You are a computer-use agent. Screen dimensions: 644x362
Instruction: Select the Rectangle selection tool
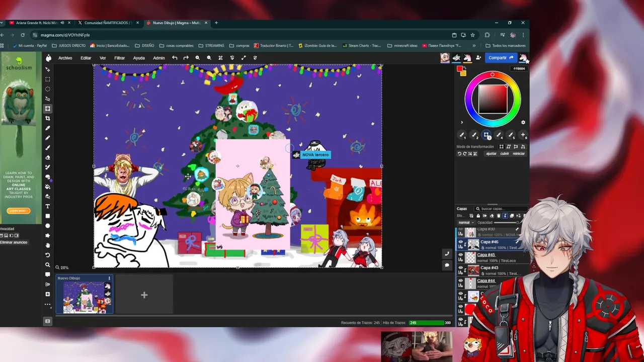pyautogui.click(x=48, y=79)
